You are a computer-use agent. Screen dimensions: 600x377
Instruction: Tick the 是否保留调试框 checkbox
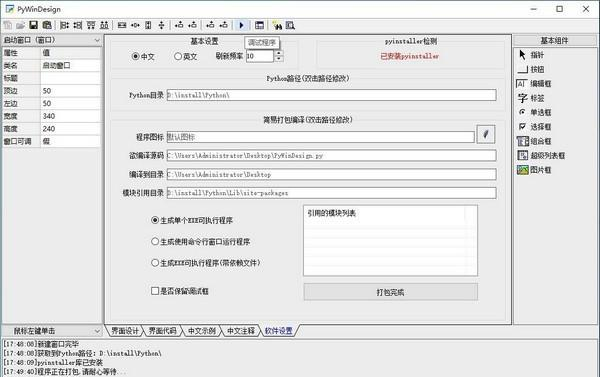pyautogui.click(x=155, y=291)
